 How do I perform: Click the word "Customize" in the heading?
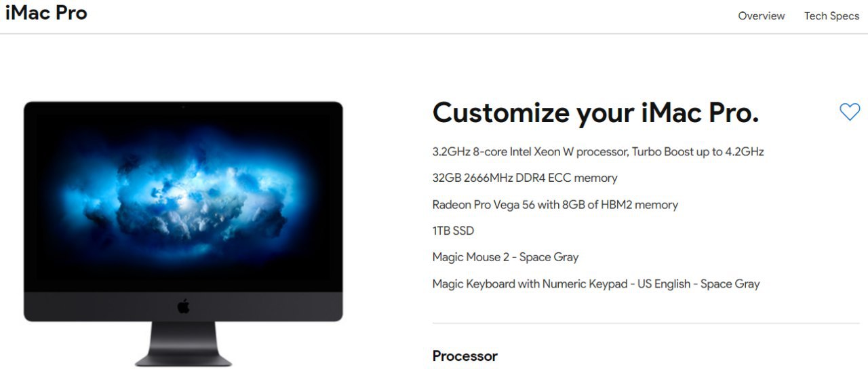pyautogui.click(x=500, y=113)
